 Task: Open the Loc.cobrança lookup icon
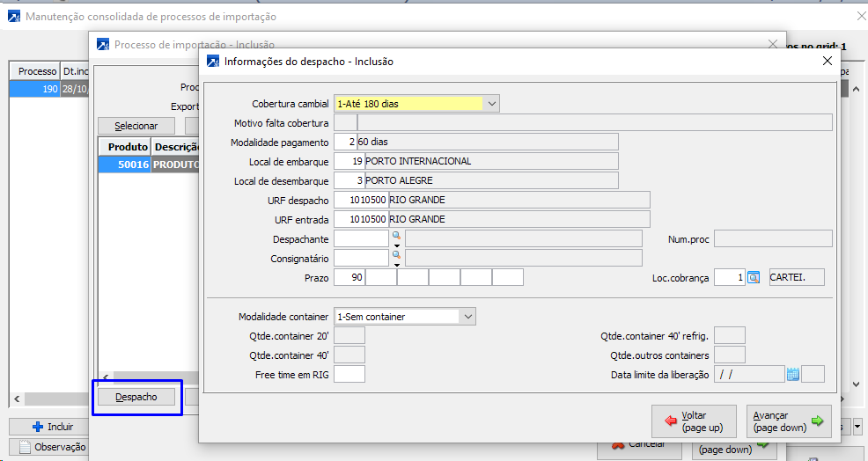[754, 278]
